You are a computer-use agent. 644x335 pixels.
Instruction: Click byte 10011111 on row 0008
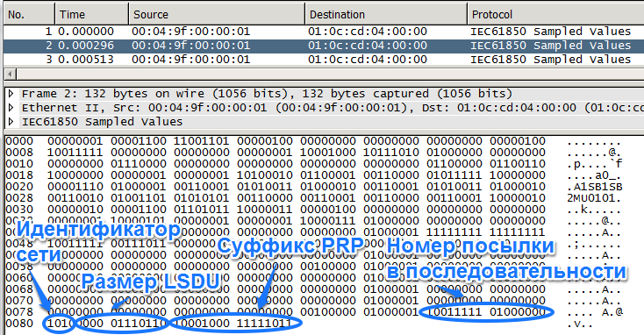[75, 153]
